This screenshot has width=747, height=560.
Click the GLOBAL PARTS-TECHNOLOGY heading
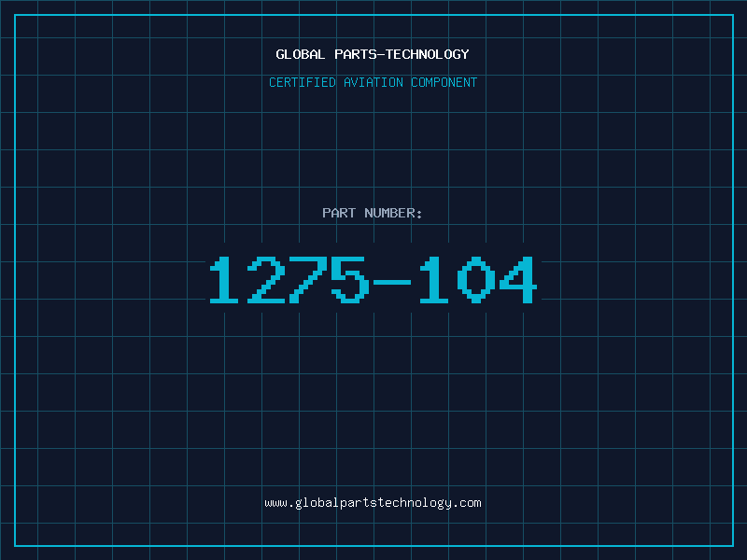tap(373, 54)
